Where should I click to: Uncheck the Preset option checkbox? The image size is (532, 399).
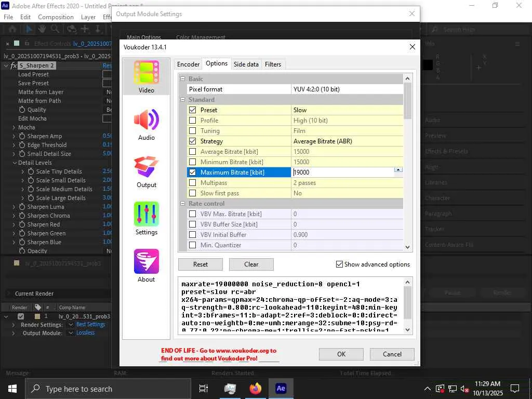192,110
